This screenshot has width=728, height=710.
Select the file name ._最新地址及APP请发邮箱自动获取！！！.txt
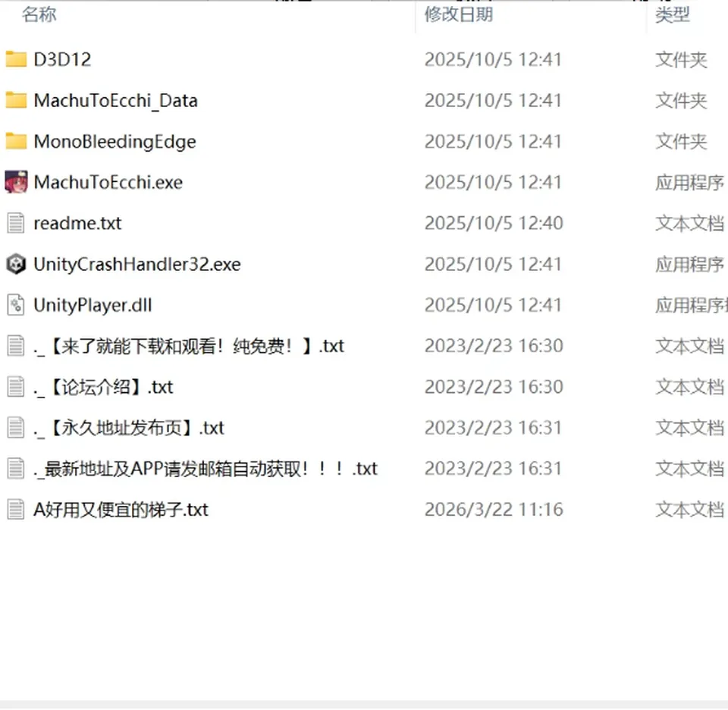[x=206, y=469]
